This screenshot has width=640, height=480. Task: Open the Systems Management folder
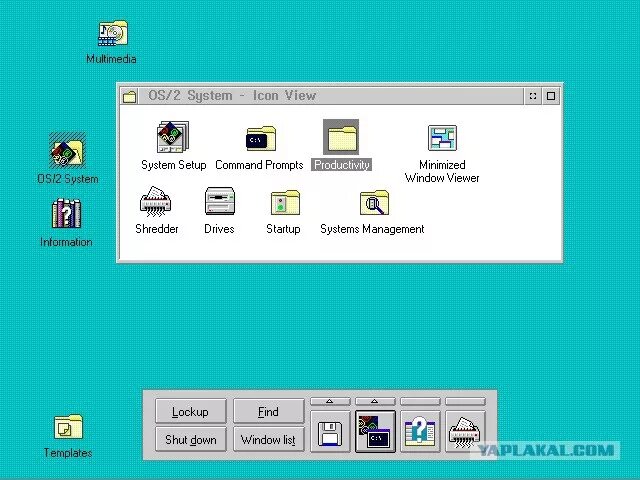coord(374,202)
